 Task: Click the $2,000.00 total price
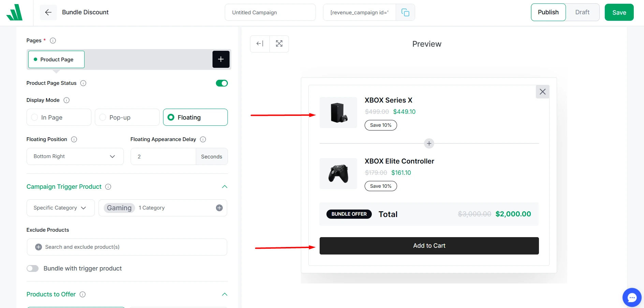tap(513, 214)
